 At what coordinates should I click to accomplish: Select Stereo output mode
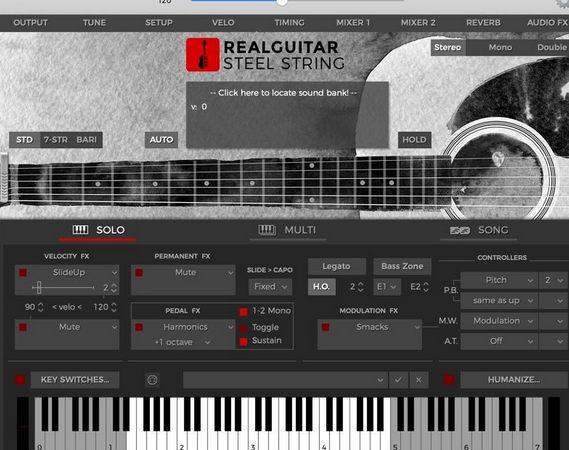click(448, 48)
